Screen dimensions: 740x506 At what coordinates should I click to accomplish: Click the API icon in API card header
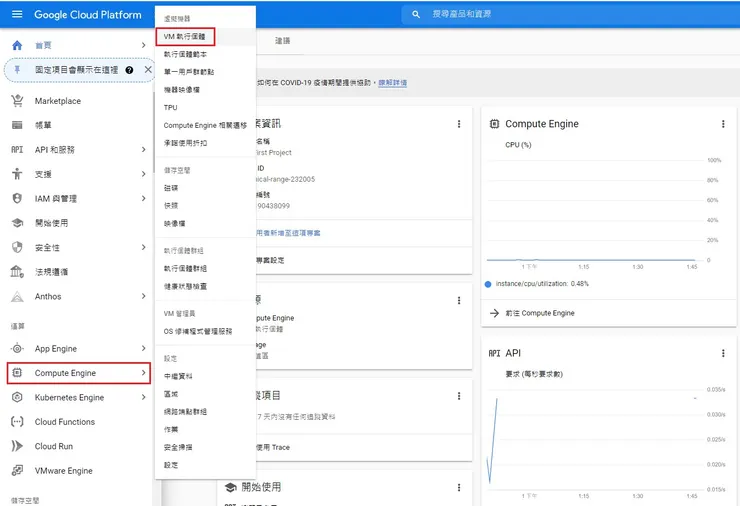click(494, 353)
